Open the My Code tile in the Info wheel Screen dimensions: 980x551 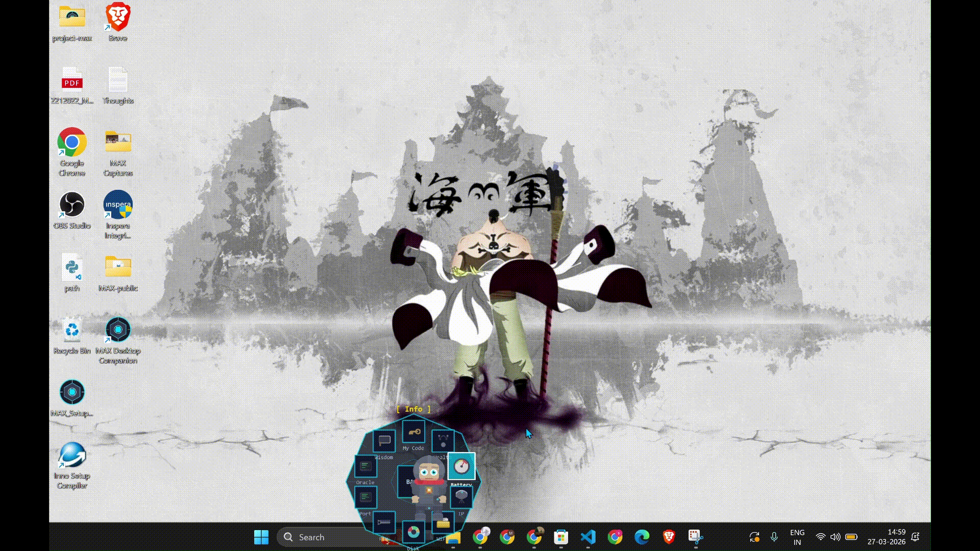tap(413, 432)
